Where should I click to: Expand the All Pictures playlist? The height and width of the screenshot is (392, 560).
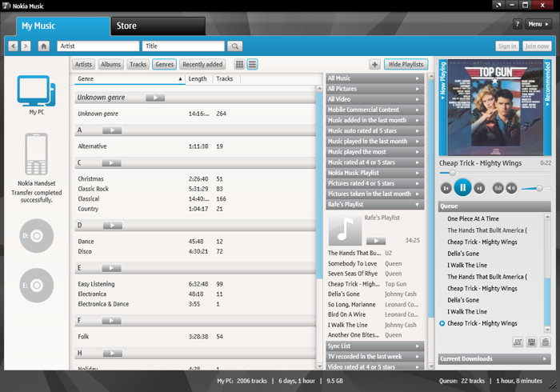375,89
